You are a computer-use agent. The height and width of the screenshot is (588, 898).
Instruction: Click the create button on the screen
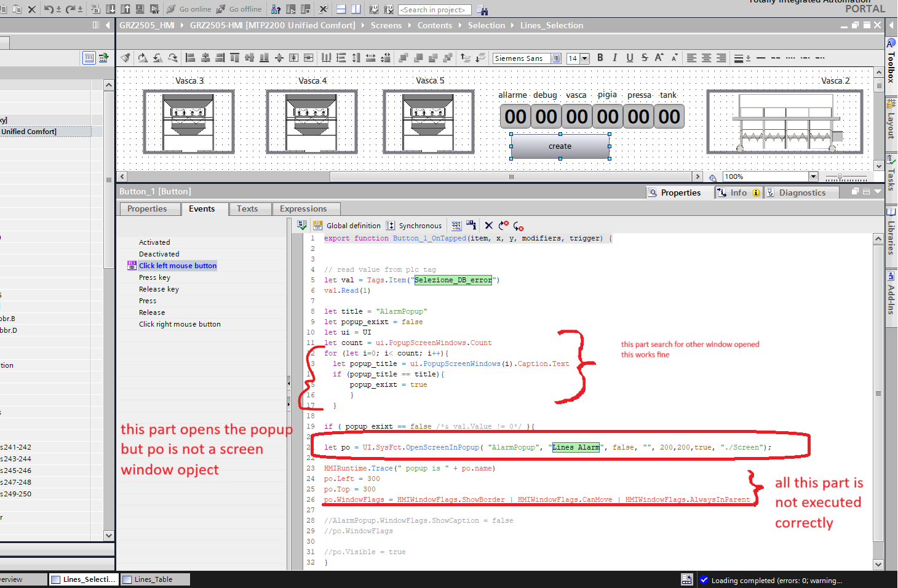[x=560, y=146]
